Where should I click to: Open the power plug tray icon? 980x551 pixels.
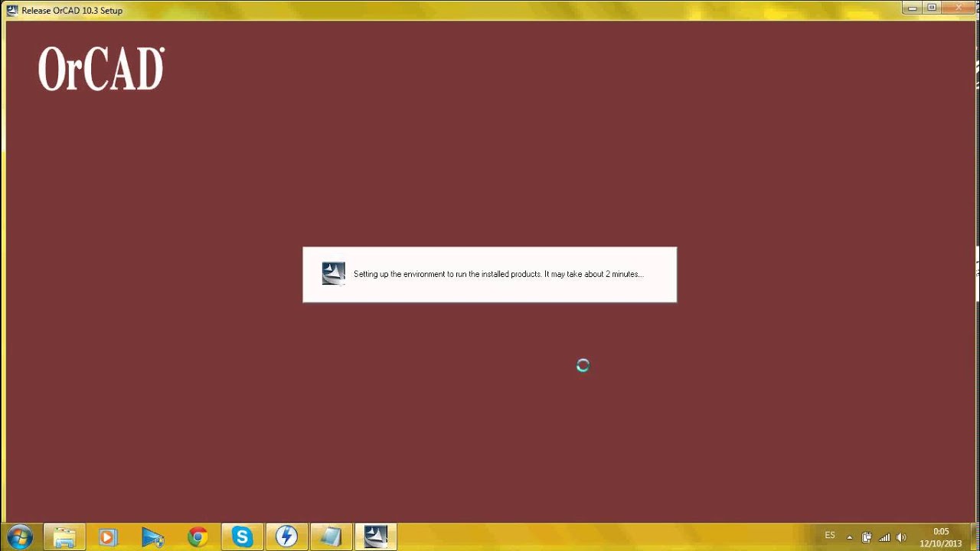[867, 537]
